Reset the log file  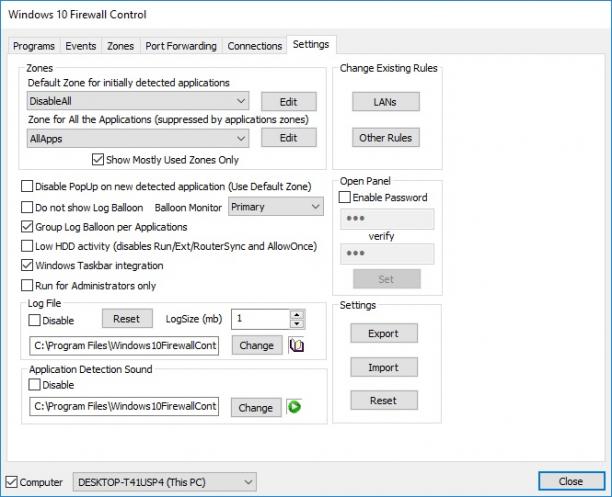pyautogui.click(x=127, y=319)
